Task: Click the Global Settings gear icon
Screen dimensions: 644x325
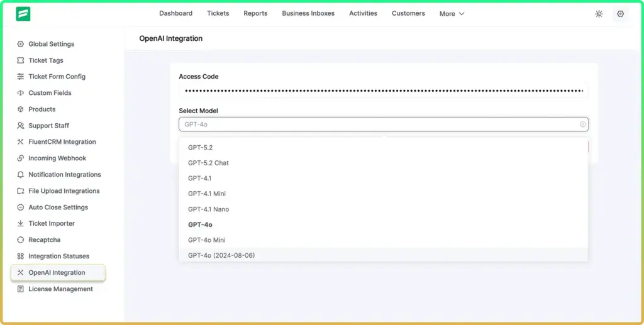Action: (20, 44)
